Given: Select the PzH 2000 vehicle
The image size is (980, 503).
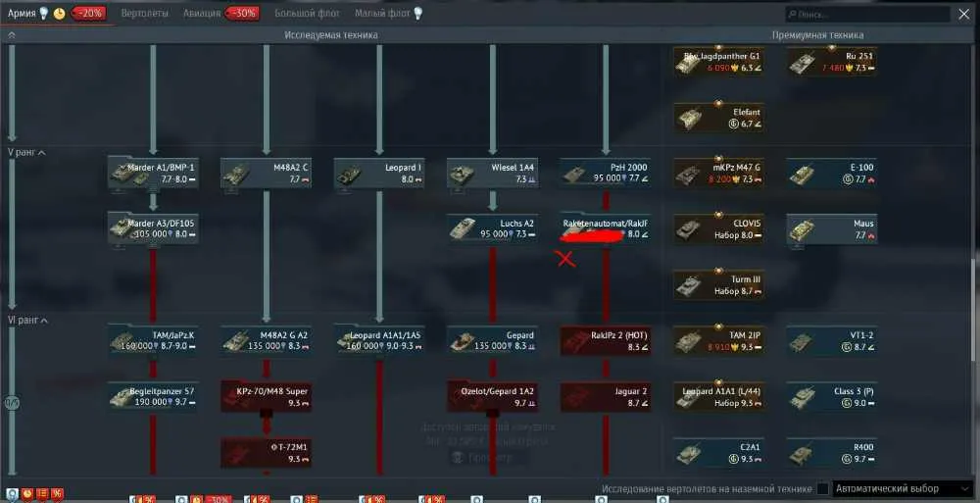Looking at the screenshot, I should [x=606, y=174].
